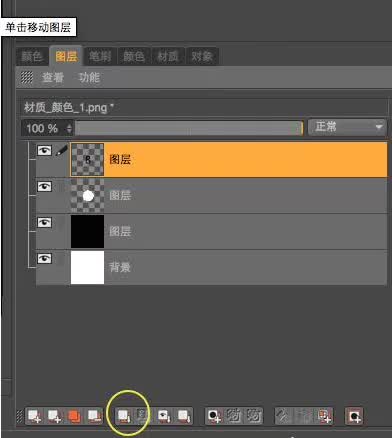Click the opacity slider bar next to 100 %
This screenshot has width=392, height=438.
point(189,128)
